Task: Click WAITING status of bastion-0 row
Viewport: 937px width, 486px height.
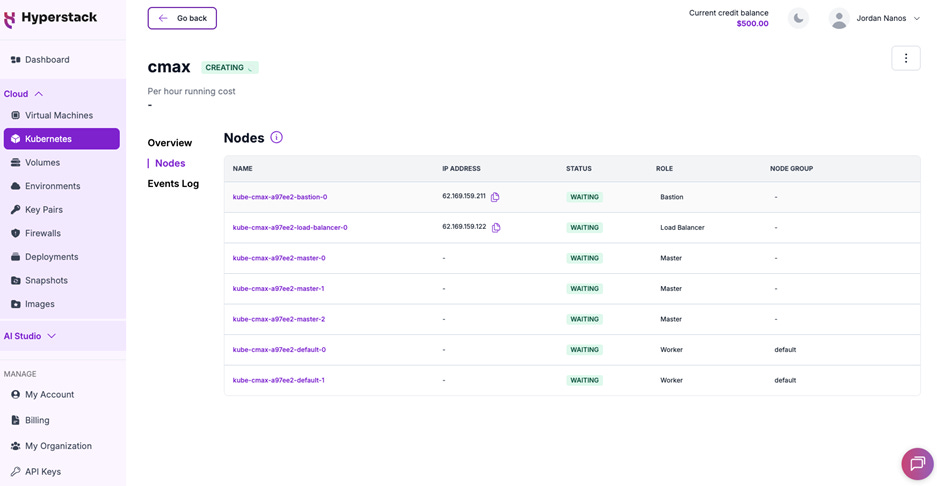Action: [584, 197]
